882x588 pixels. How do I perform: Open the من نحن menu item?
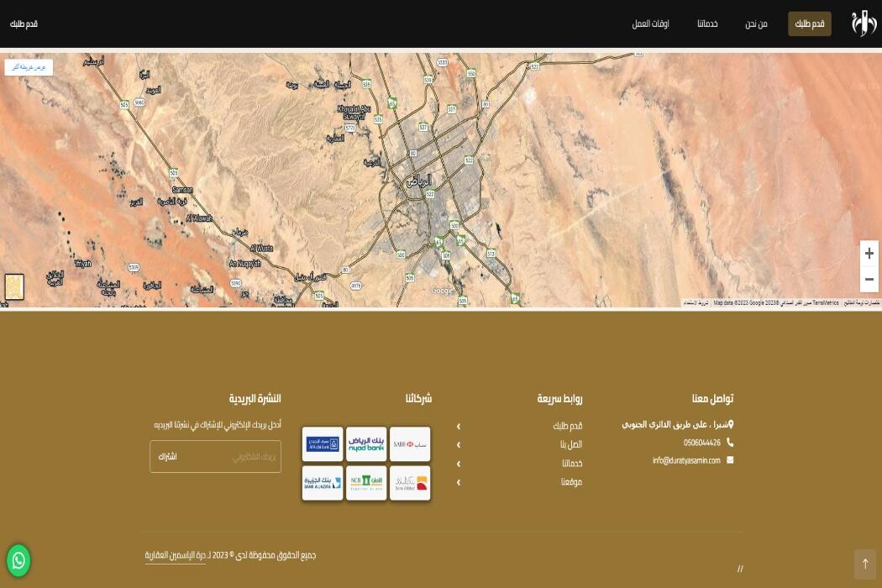click(x=756, y=24)
